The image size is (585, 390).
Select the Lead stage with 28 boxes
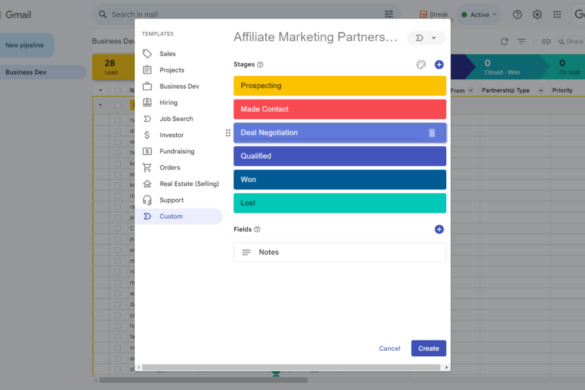pyautogui.click(x=113, y=67)
